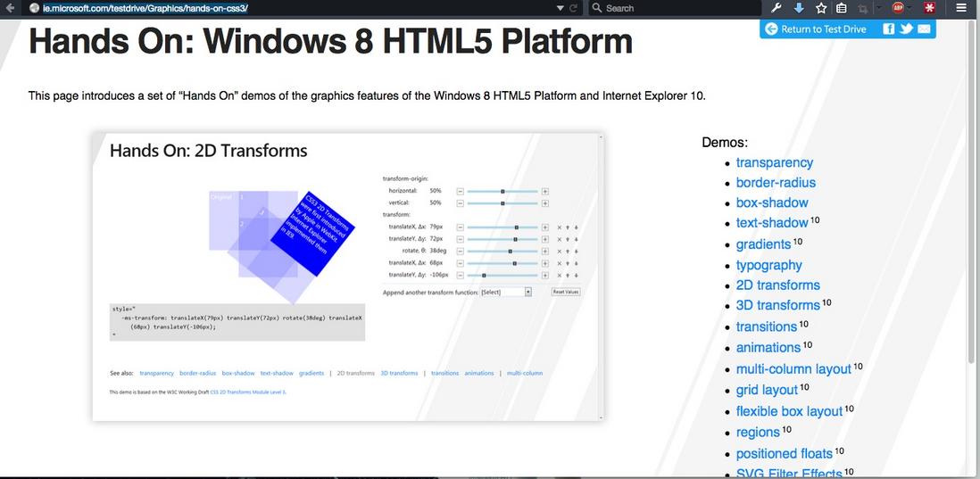Open the 3D transforms demo in Demos list

777,305
